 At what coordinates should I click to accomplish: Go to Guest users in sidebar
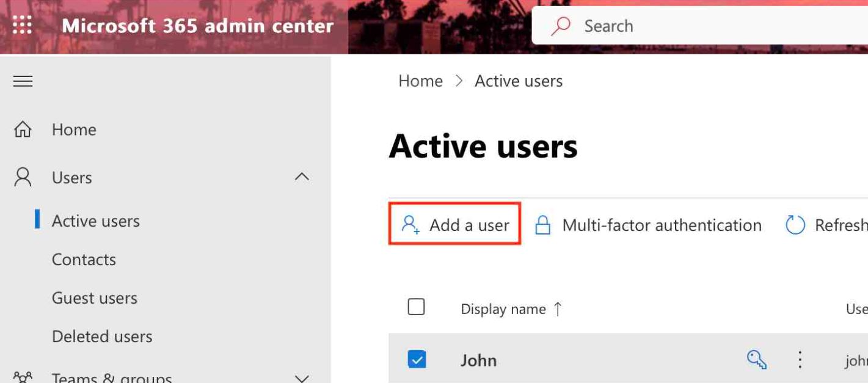[95, 298]
